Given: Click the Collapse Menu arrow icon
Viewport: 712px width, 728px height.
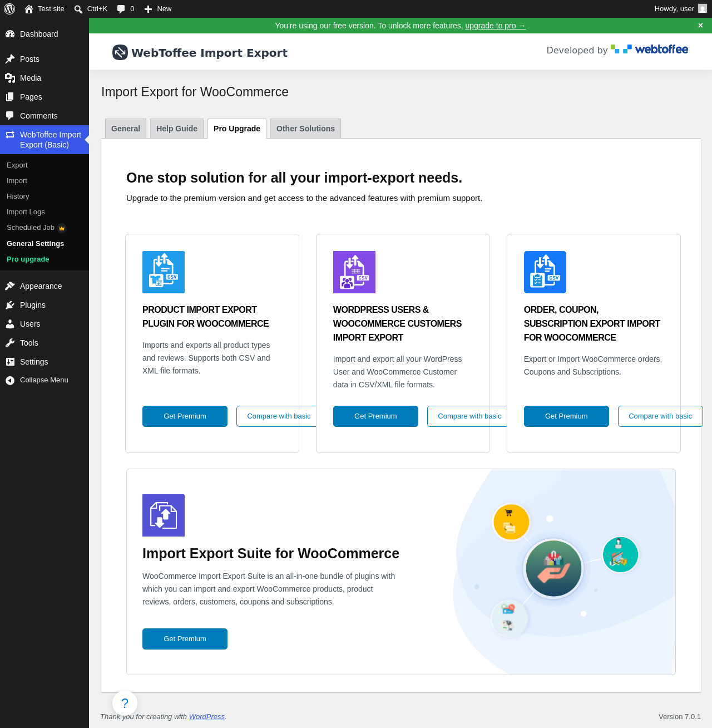Looking at the screenshot, I should point(10,380).
